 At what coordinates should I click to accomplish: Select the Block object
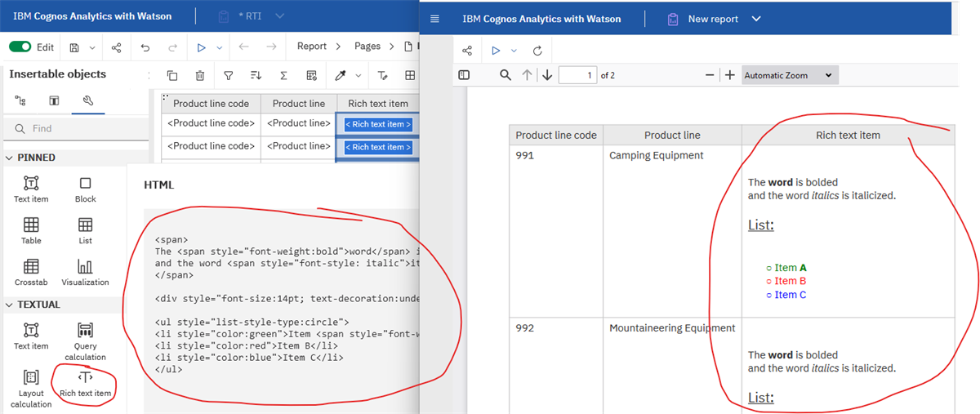point(85,189)
